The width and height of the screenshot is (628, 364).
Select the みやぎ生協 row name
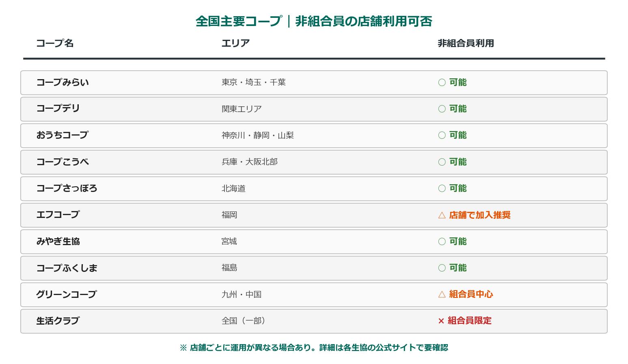(58, 241)
